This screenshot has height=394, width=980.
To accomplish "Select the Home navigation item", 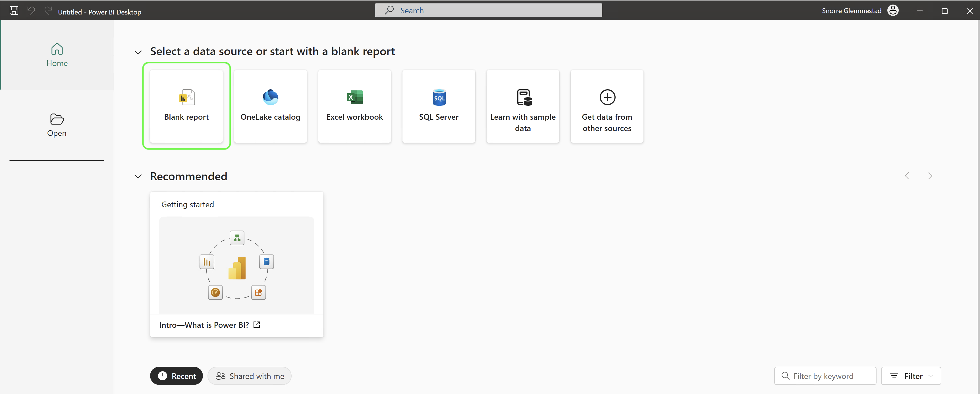I will (57, 55).
